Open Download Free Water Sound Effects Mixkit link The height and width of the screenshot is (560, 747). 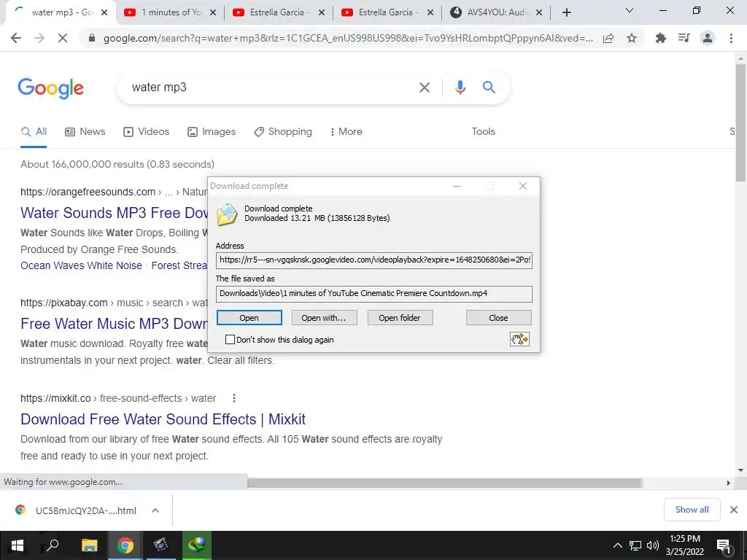tap(163, 419)
